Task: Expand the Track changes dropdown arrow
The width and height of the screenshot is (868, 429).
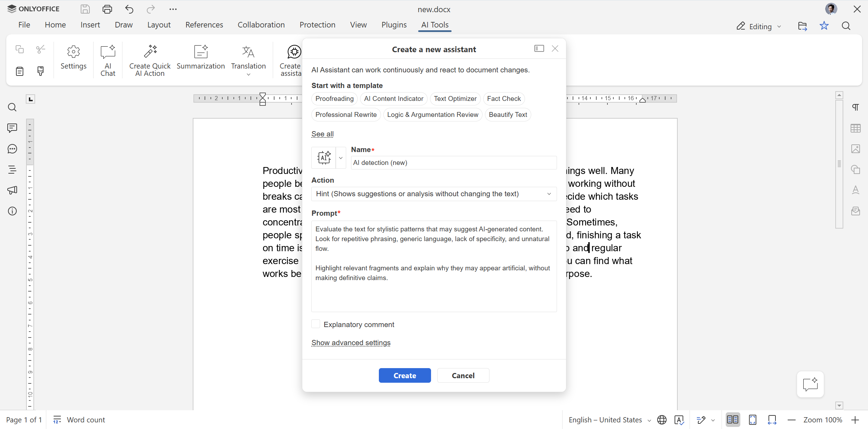Action: (713, 420)
